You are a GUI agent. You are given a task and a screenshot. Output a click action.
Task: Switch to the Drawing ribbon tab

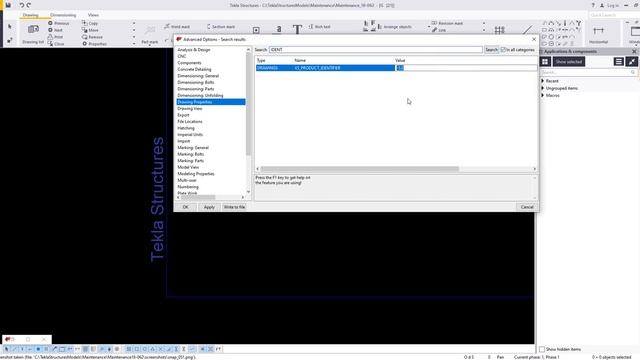pos(30,15)
